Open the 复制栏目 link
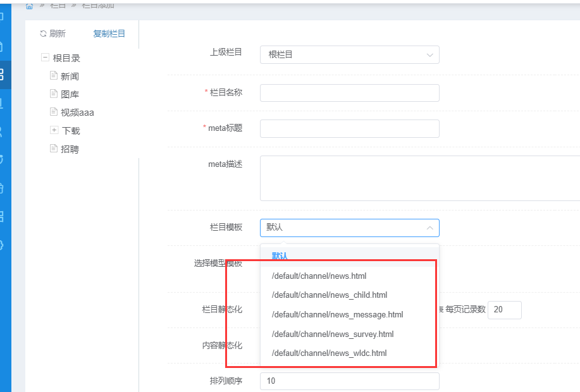This screenshot has height=392, width=580. (109, 34)
